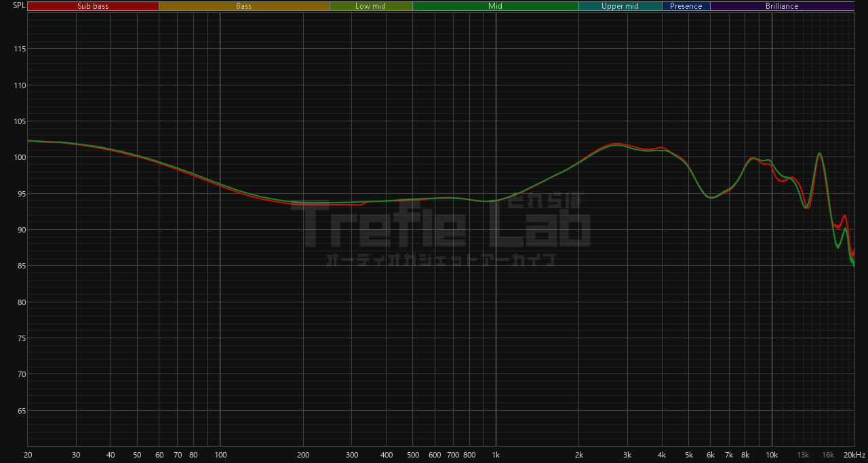Click the 10k frequency axis label
The width and height of the screenshot is (868, 463).
coord(772,455)
